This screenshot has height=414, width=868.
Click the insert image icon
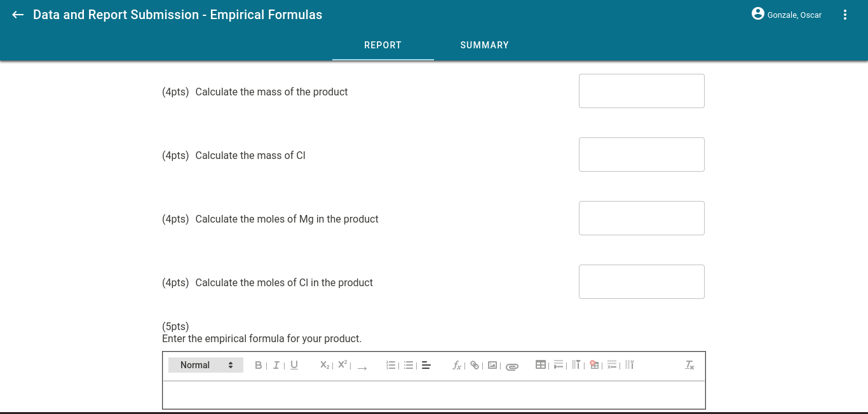[493, 365]
